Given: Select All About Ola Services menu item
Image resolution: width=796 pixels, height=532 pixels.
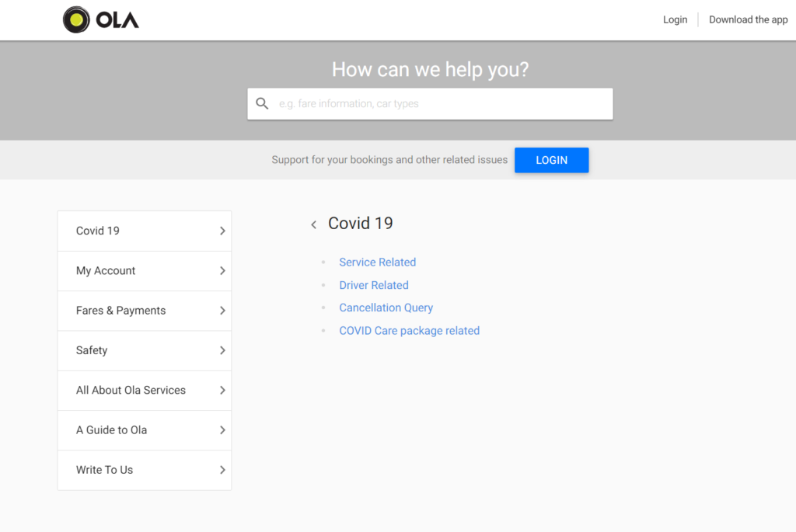Looking at the screenshot, I should (x=131, y=390).
